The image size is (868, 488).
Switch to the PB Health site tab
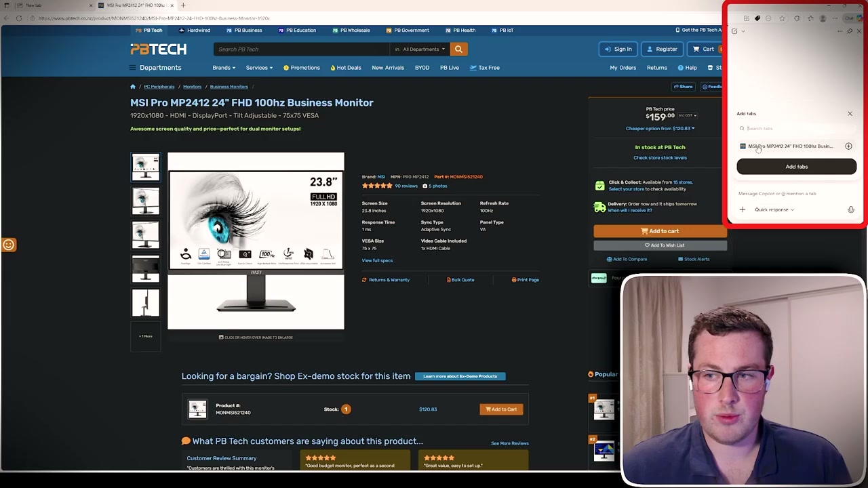(460, 30)
